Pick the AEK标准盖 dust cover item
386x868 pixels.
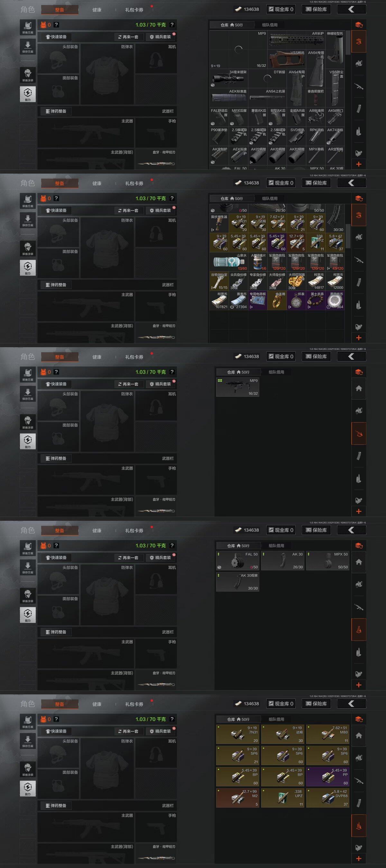(229, 98)
